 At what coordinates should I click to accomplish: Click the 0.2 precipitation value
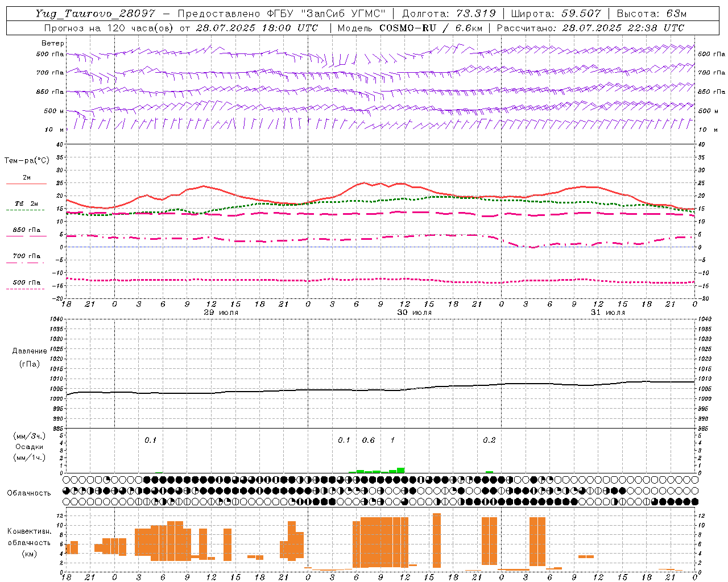coord(489,440)
